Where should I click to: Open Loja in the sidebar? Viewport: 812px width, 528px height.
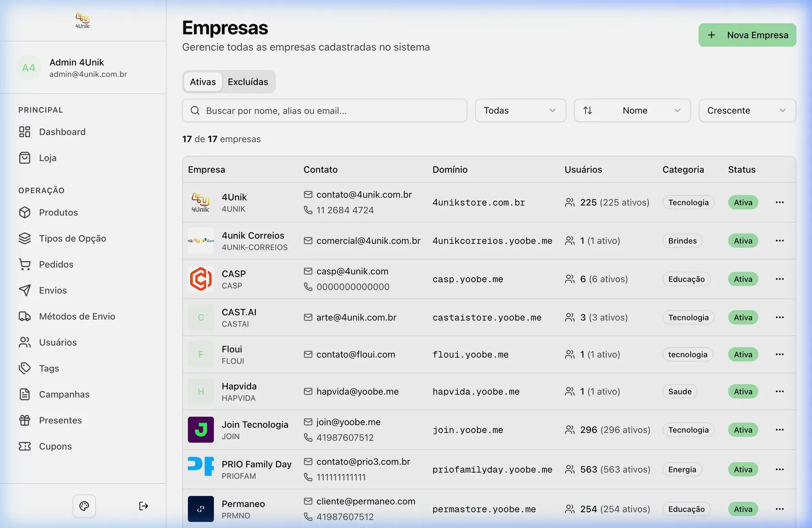(48, 158)
